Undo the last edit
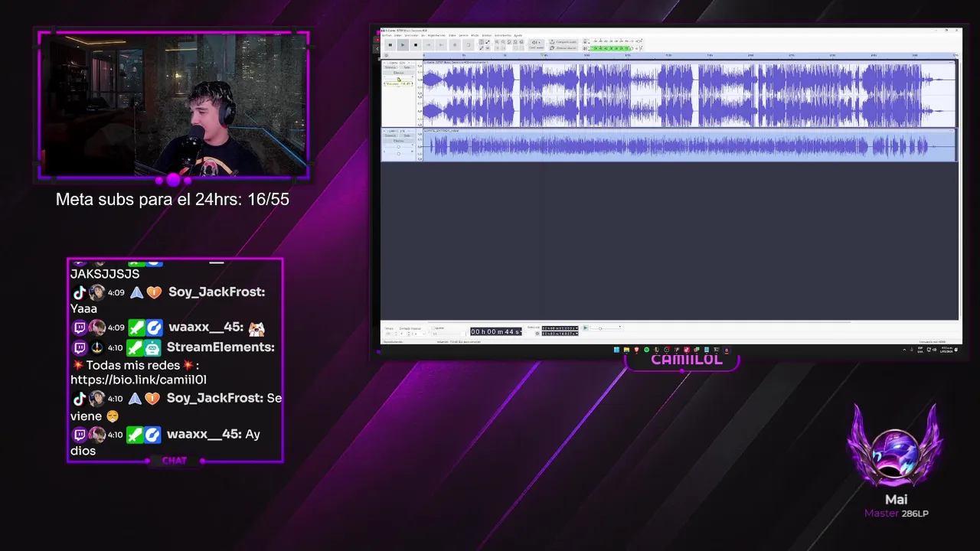The width and height of the screenshot is (980, 551). coord(515,48)
